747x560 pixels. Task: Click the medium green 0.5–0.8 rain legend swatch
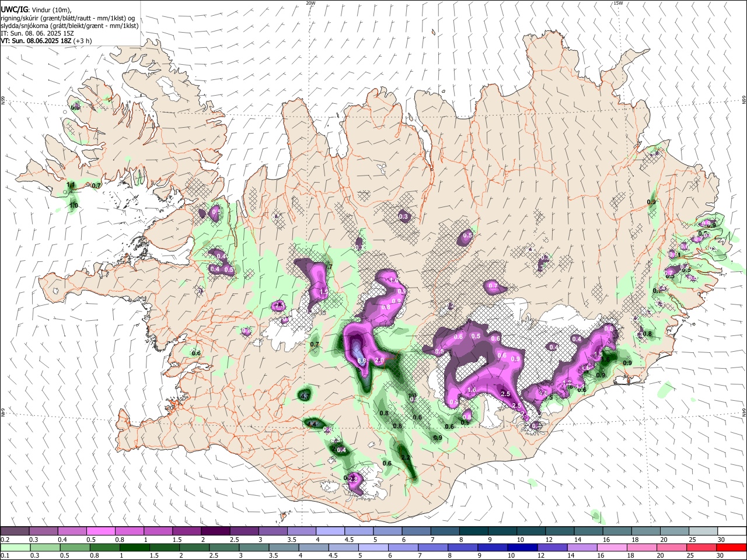pyautogui.click(x=75, y=547)
